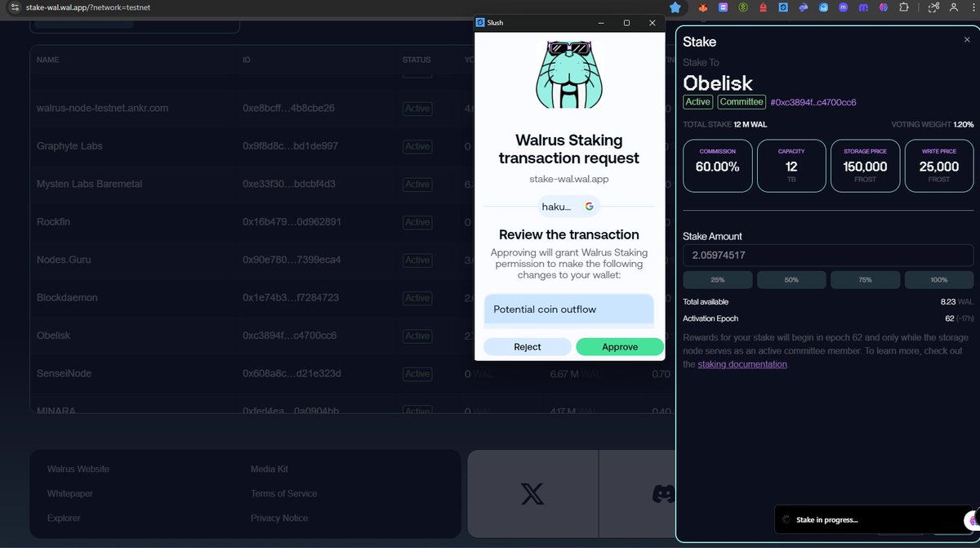Open Chrome's three-dot menu
Image resolution: width=980 pixels, height=548 pixels.
pyautogui.click(x=973, y=7)
